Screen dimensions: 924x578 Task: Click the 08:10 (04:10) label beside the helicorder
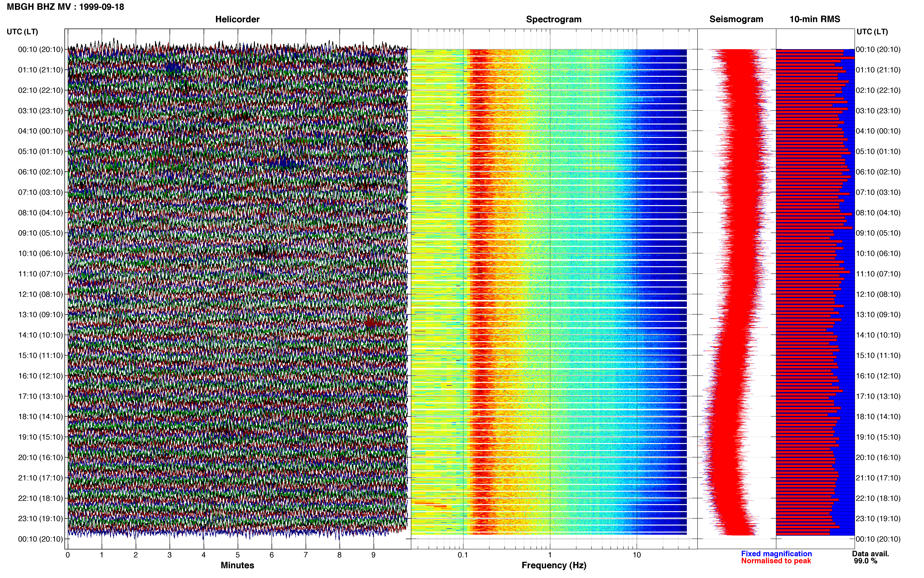[x=41, y=212]
